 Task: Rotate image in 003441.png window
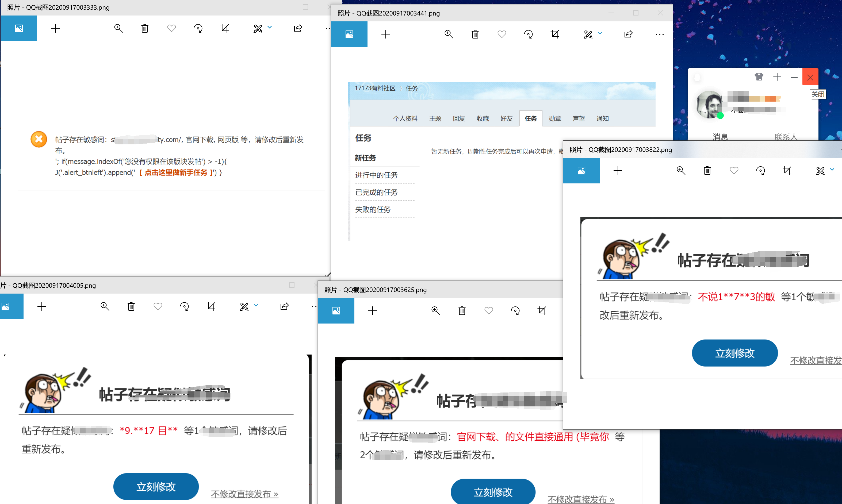[x=528, y=34]
